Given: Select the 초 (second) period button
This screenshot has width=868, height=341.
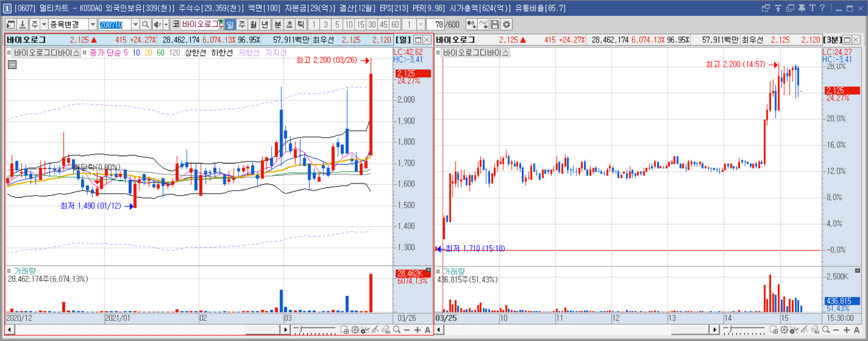Looking at the screenshot, I should [289, 24].
